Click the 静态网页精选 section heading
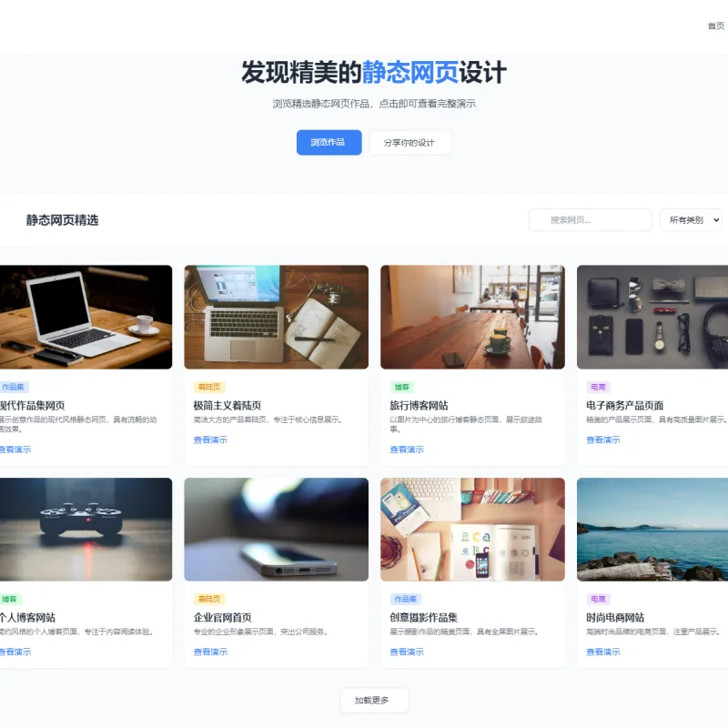 coord(62,220)
